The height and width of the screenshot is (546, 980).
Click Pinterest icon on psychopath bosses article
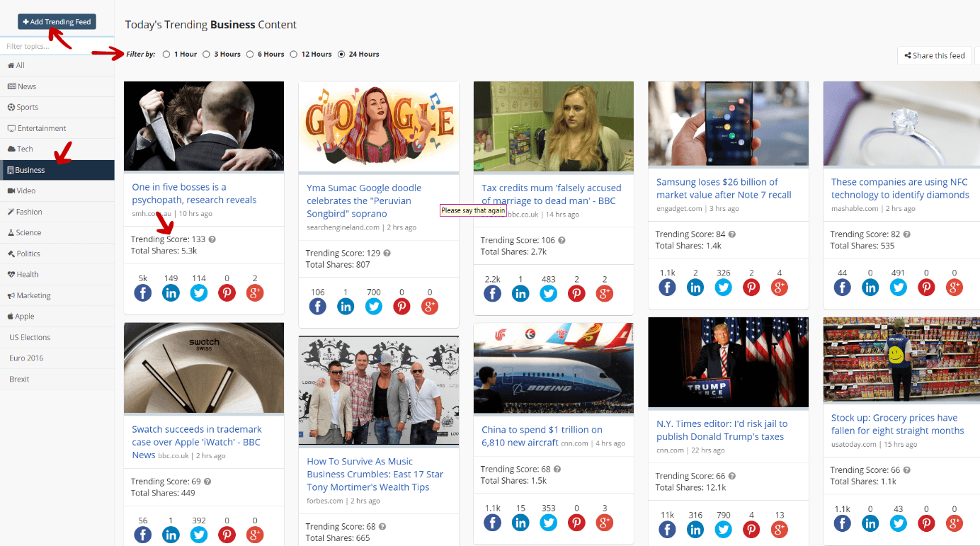pos(227,292)
